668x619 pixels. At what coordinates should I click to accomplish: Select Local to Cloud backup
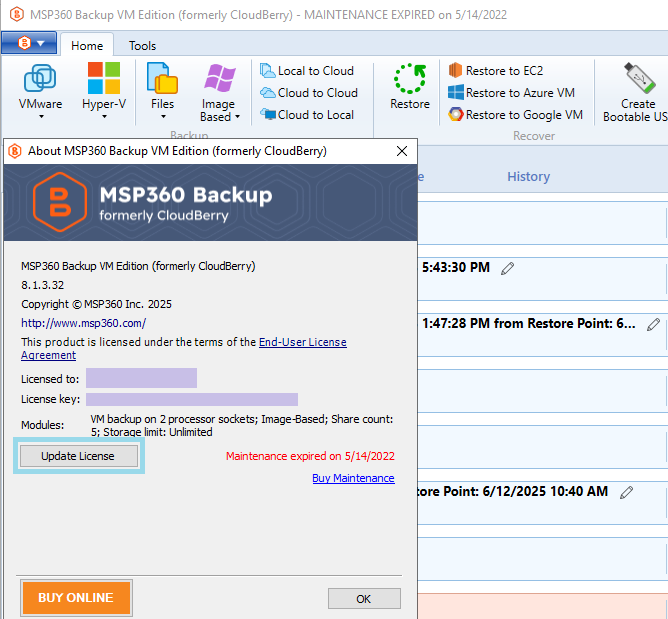coord(307,71)
